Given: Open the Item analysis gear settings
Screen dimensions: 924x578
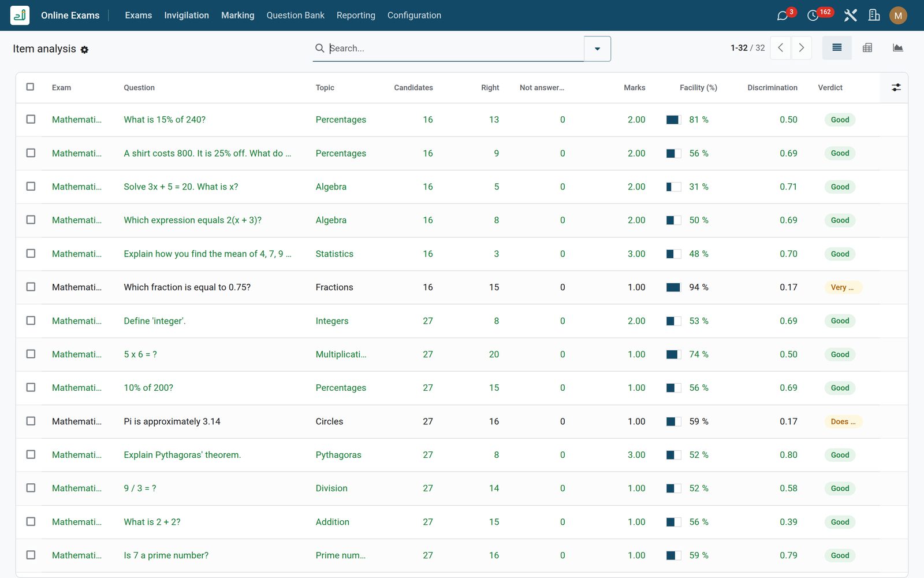Looking at the screenshot, I should (84, 50).
